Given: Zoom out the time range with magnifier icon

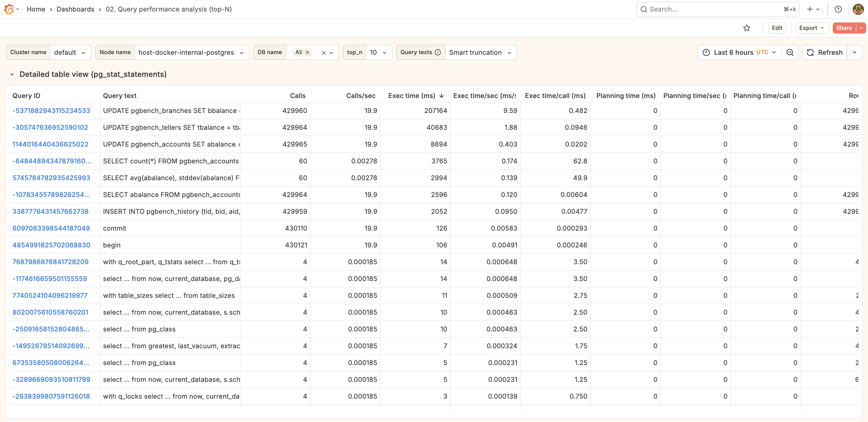Looking at the screenshot, I should pyautogui.click(x=790, y=52).
